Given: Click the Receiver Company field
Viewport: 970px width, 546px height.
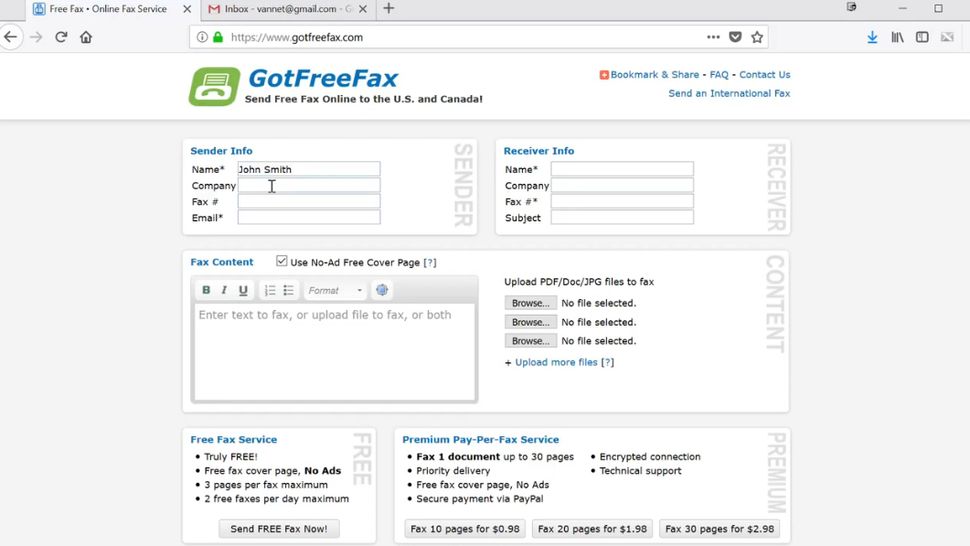Looking at the screenshot, I should tap(622, 185).
